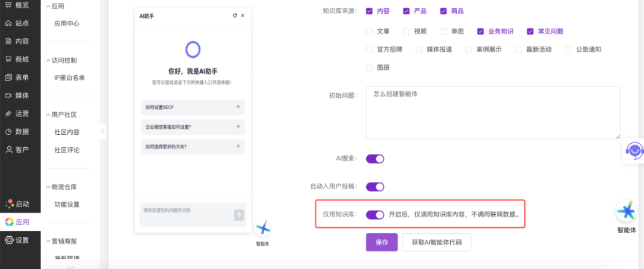Select 应用中心 menu item
Screen dimensions: 644x269
click(67, 23)
